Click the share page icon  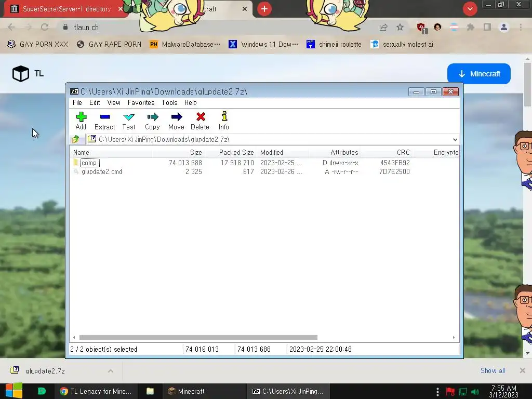click(x=383, y=27)
